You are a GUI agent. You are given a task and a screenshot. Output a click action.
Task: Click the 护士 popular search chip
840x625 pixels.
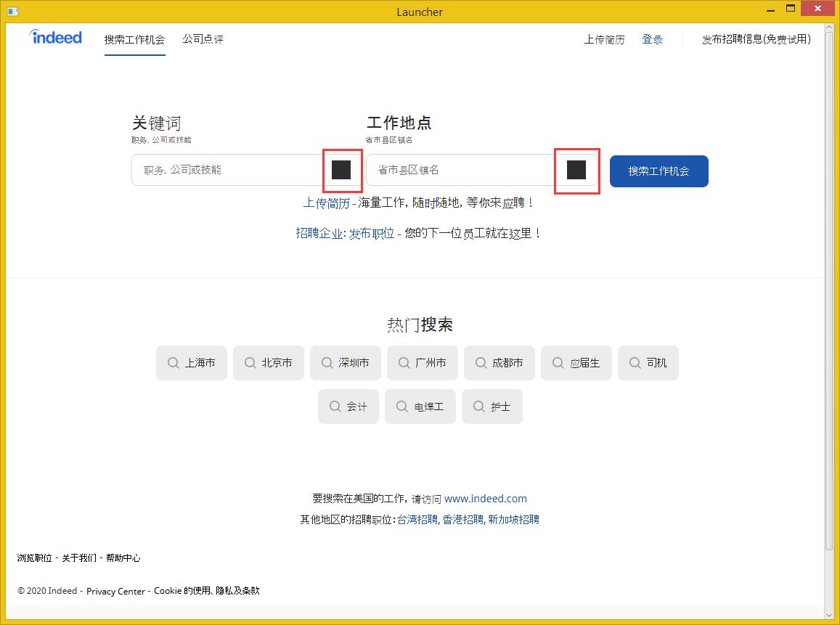point(492,407)
